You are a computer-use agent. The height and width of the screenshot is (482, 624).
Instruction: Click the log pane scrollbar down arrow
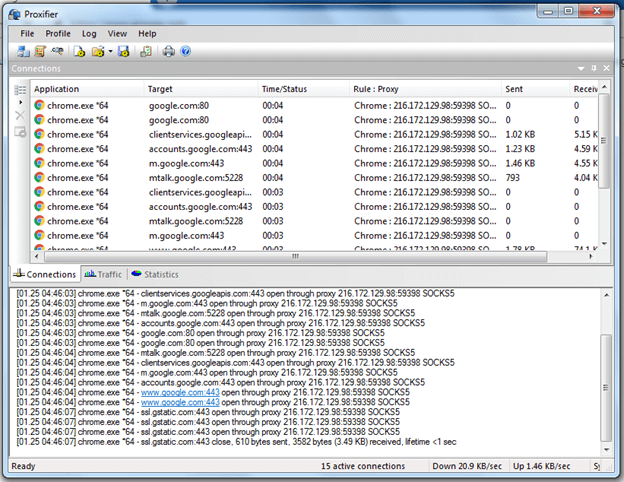606,450
